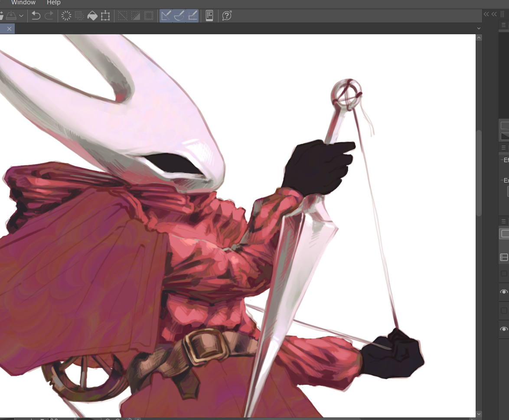Toggle Snap to Grid
Viewport: 509px width, 420px height.
pos(193,16)
